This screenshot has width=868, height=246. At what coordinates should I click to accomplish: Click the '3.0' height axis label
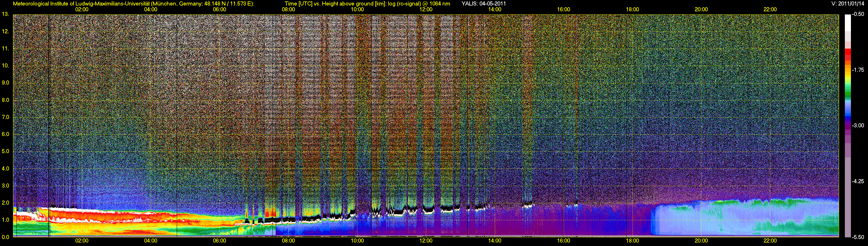[5, 186]
